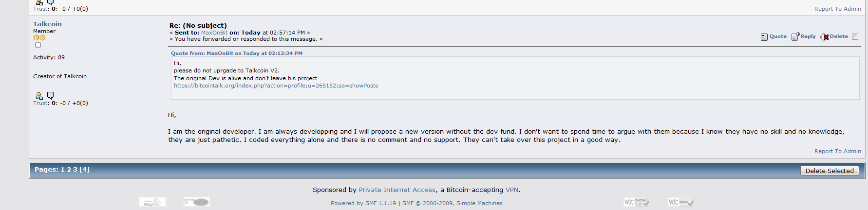Open the Private Internet Access sponsor link
This screenshot has height=210, width=868.
click(x=397, y=190)
